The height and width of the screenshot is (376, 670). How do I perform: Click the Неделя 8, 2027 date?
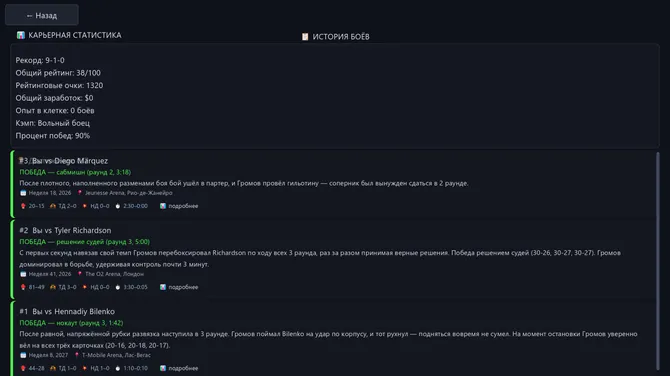[x=48, y=355]
